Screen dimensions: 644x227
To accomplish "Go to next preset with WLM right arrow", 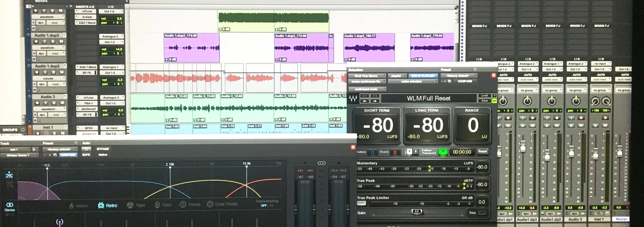I will click(x=375, y=101).
